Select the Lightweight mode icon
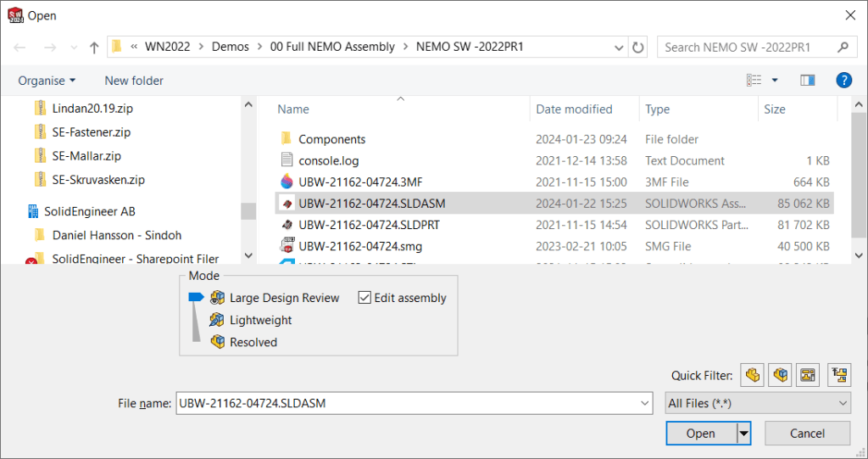Screen dimensions: 868x459 tap(218, 320)
